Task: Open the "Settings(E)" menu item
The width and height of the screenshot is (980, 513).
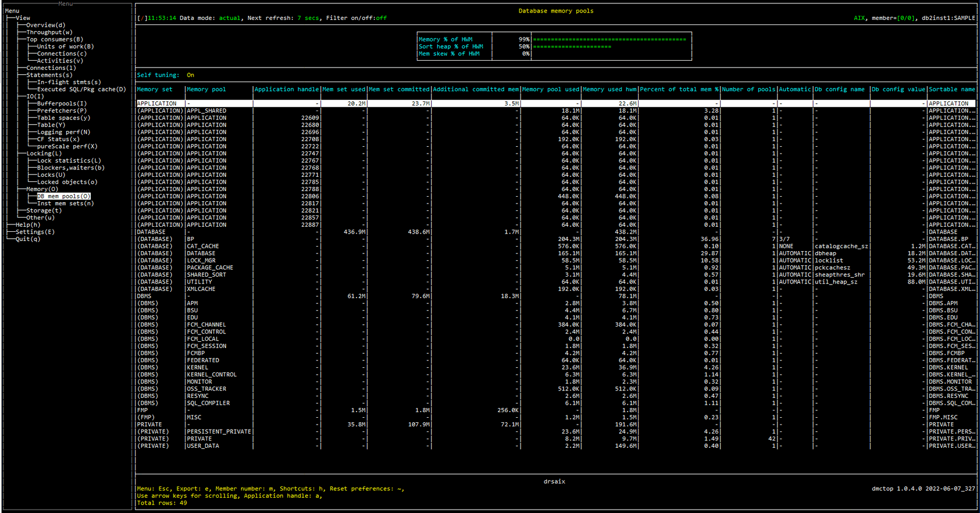Action: point(35,231)
